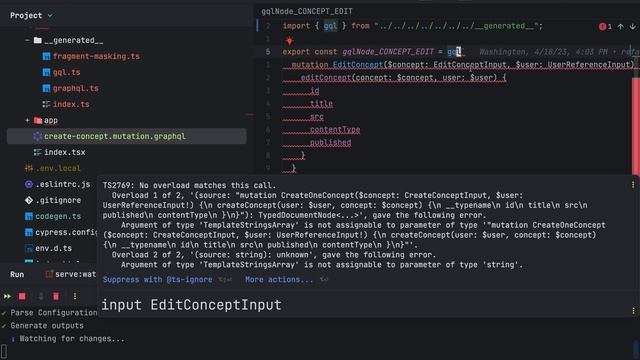Open more options in the Run toolbar

[75, 296]
